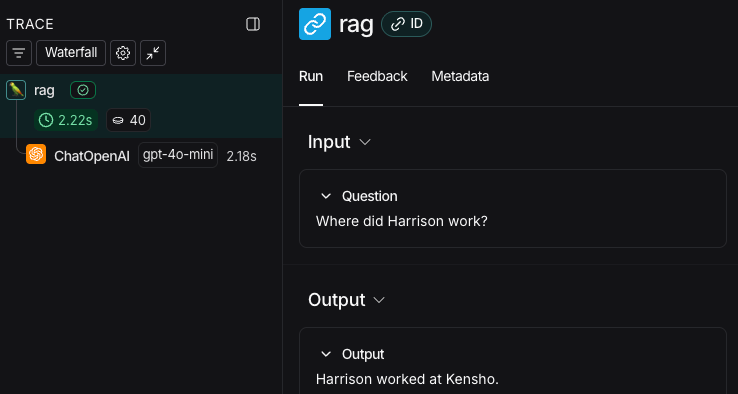The width and height of the screenshot is (738, 394).
Task: Toggle the trace side panel icon
Action: [253, 24]
